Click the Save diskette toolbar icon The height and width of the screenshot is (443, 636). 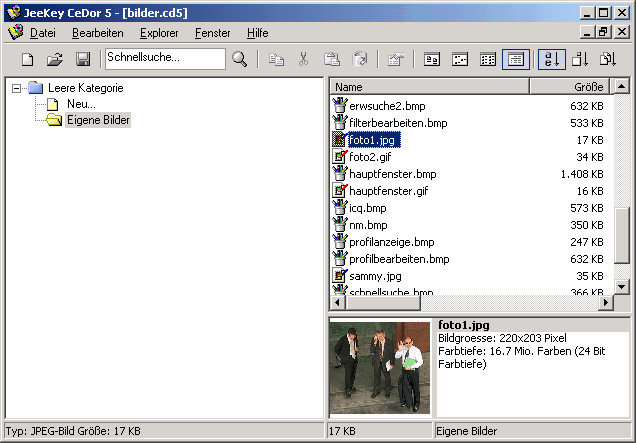(83, 60)
